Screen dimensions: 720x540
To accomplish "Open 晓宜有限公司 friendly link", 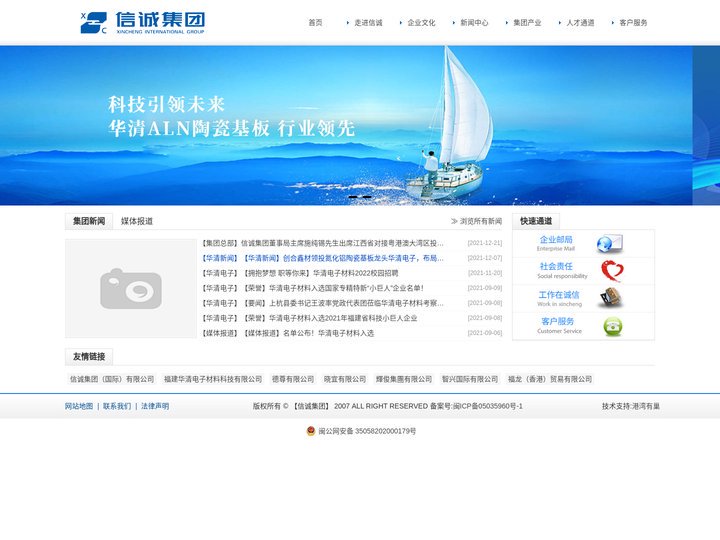I will pos(345,379).
